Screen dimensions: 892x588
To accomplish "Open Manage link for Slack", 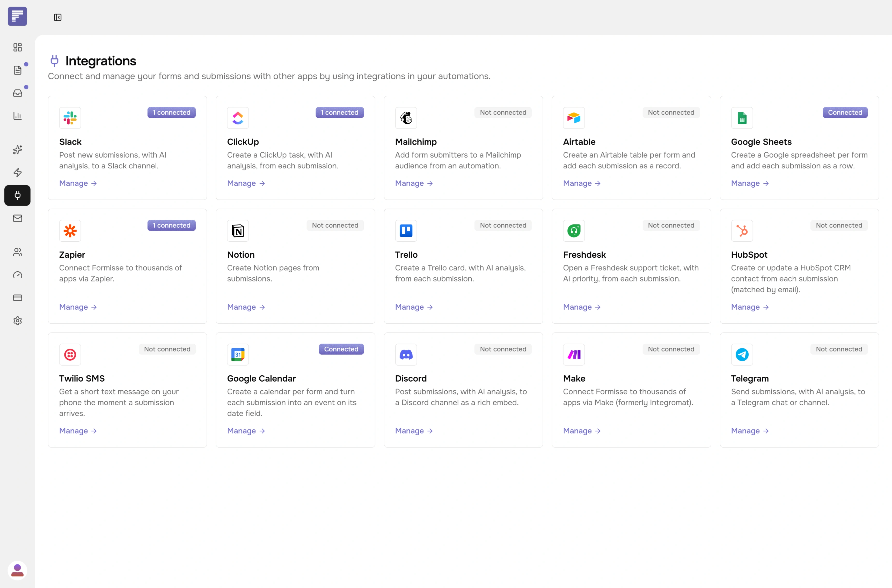I will [78, 183].
